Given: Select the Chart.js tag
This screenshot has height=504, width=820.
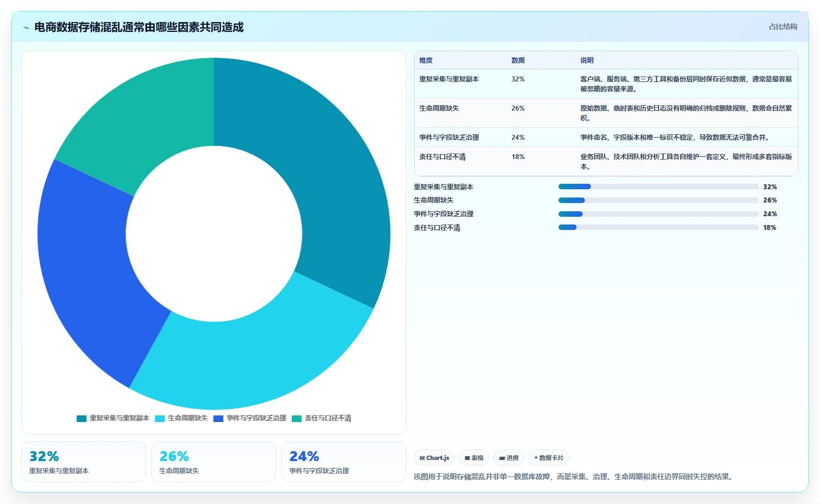Looking at the screenshot, I should [x=434, y=458].
